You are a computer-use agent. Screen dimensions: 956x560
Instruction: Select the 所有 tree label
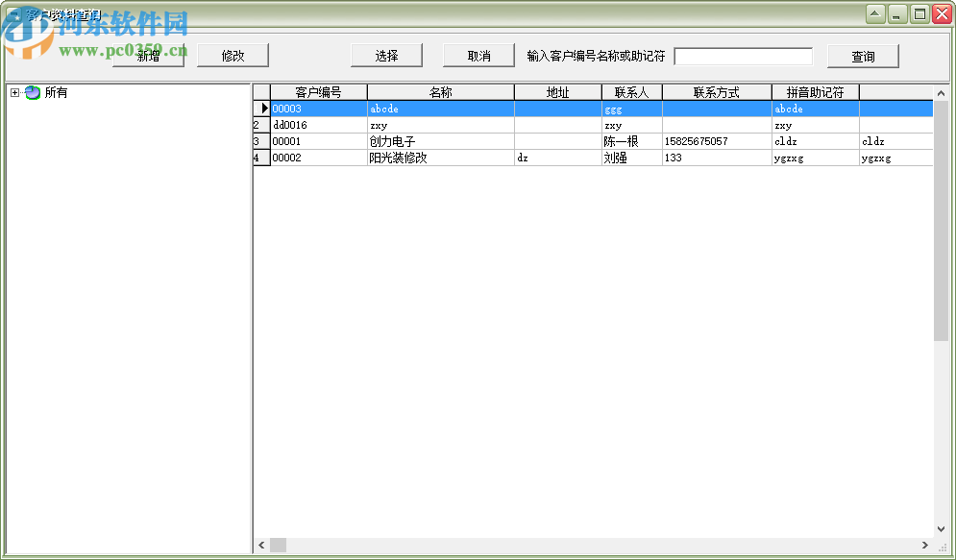(56, 92)
